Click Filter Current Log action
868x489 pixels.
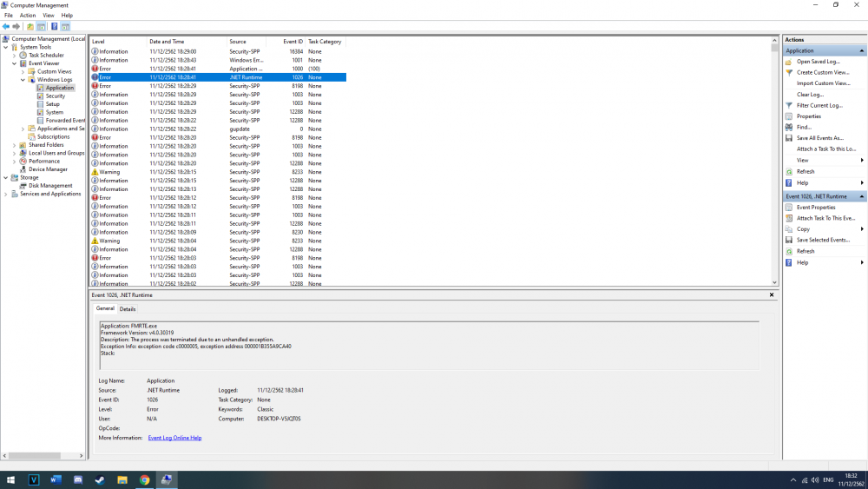[819, 105]
